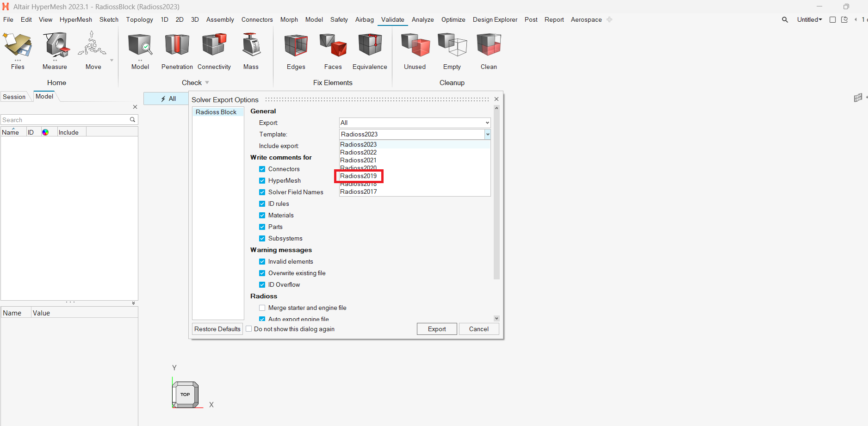Click the color wheel column header
The image size is (868, 426).
click(x=45, y=132)
